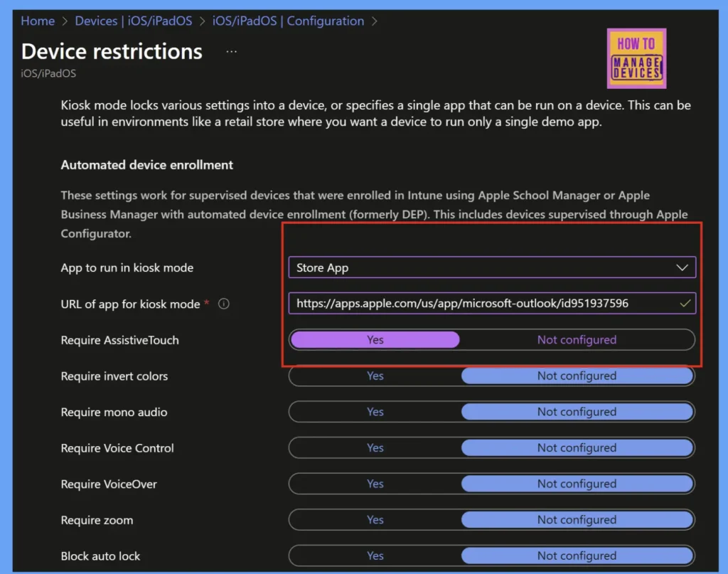The height and width of the screenshot is (574, 728).
Task: Set Require VoiceOver to Not configured
Action: point(577,484)
